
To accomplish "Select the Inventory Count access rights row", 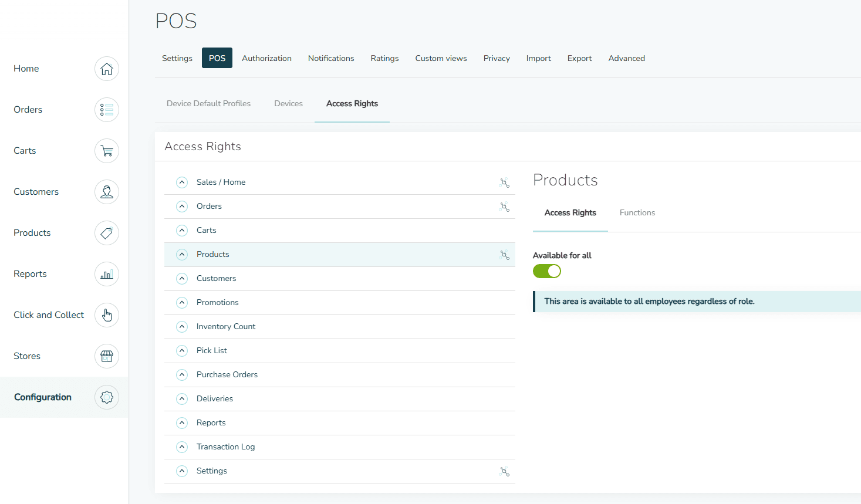I will (x=340, y=327).
